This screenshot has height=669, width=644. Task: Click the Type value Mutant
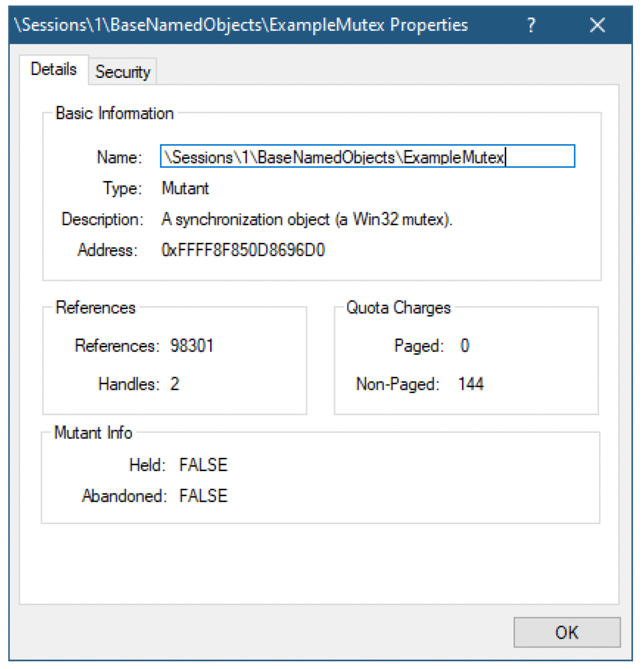pyautogui.click(x=185, y=189)
